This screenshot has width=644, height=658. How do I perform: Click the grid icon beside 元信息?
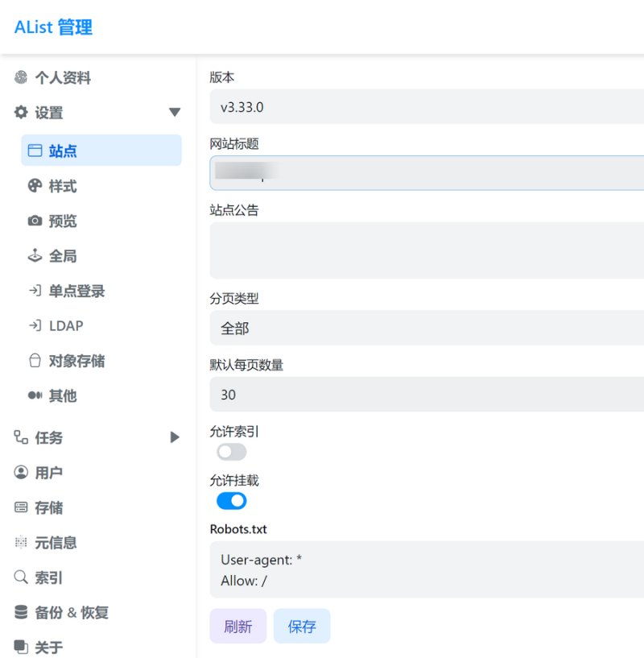pyautogui.click(x=21, y=542)
